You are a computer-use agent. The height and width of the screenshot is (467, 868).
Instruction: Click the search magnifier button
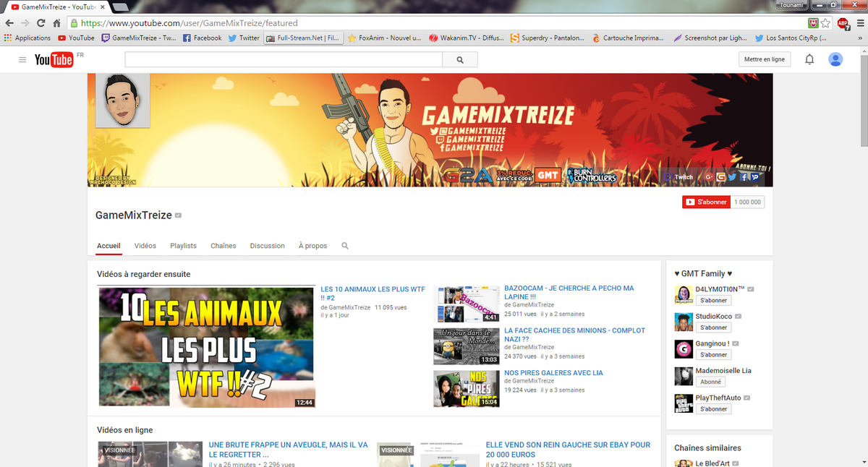click(461, 59)
